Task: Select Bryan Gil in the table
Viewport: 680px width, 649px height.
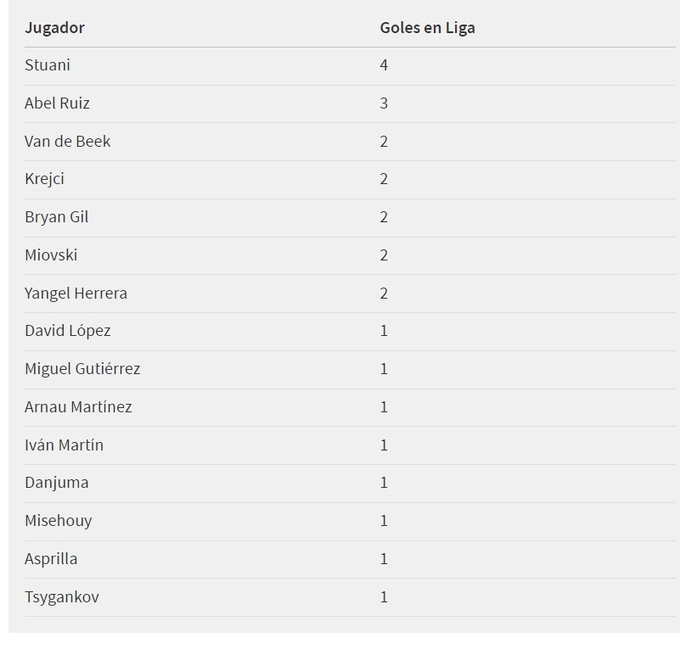Action: pos(56,217)
